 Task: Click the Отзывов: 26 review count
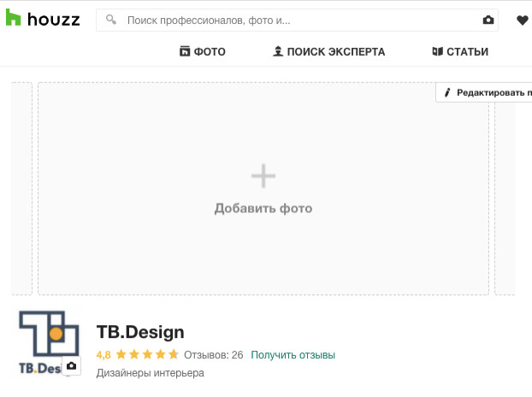click(214, 354)
